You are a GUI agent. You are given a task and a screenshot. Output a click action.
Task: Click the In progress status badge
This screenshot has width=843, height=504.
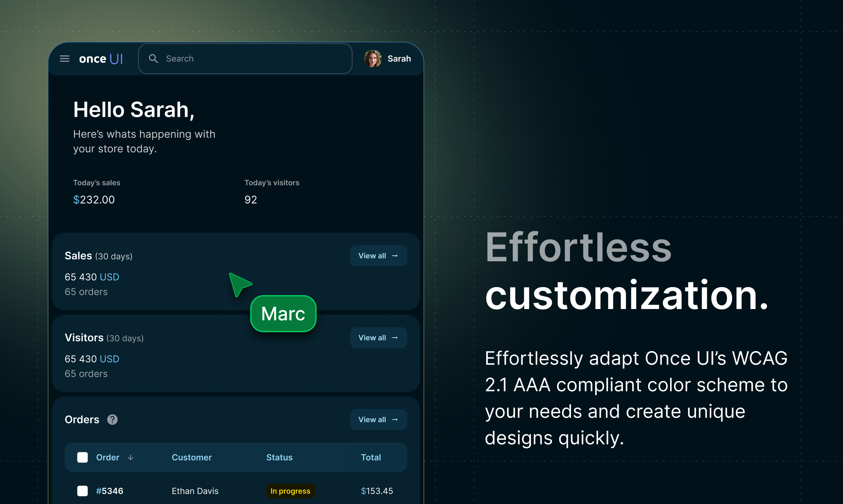(x=290, y=491)
